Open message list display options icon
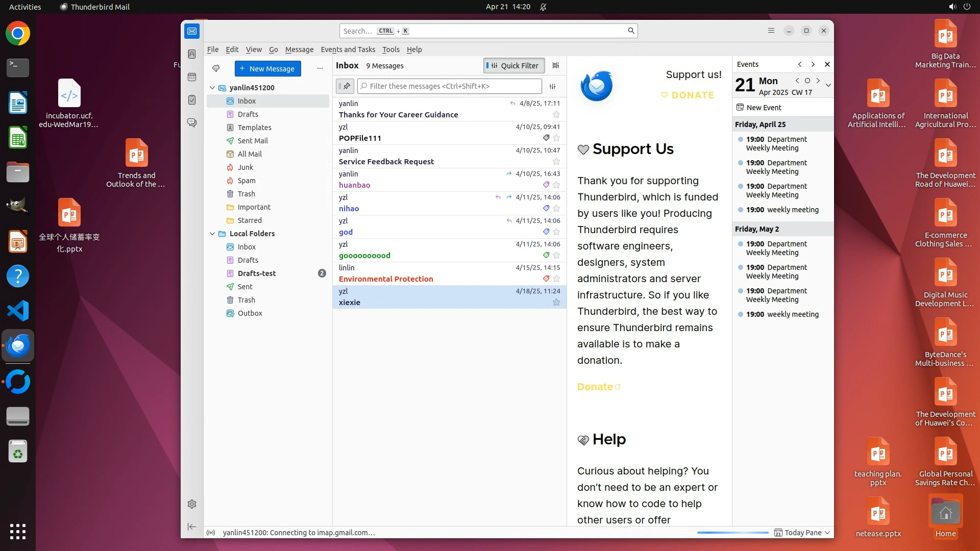Viewport: 980px width, 551px height. click(x=556, y=65)
